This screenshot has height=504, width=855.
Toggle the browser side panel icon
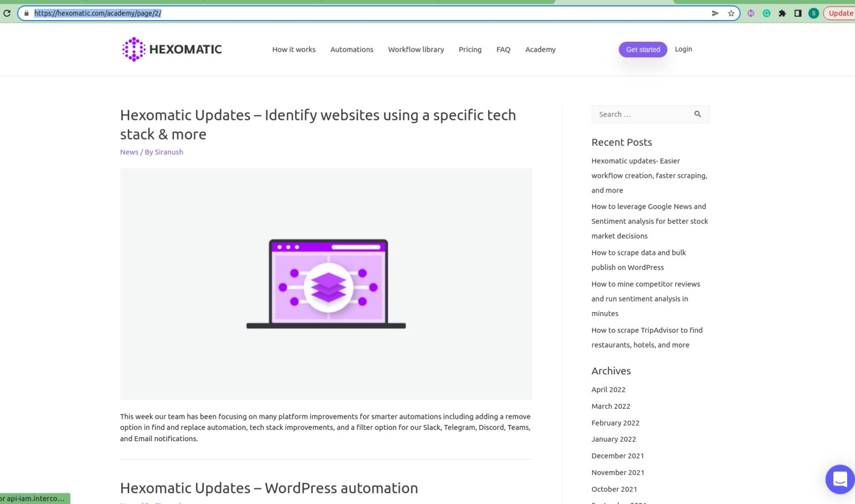click(798, 13)
